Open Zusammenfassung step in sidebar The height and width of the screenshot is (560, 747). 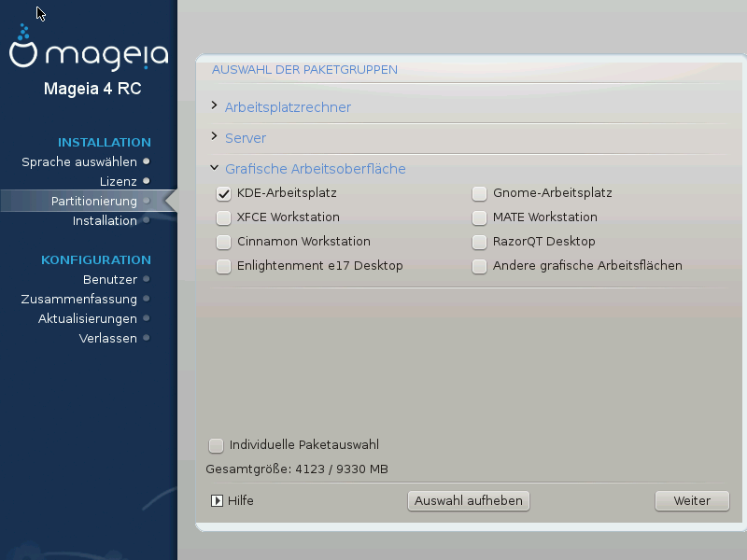click(79, 299)
